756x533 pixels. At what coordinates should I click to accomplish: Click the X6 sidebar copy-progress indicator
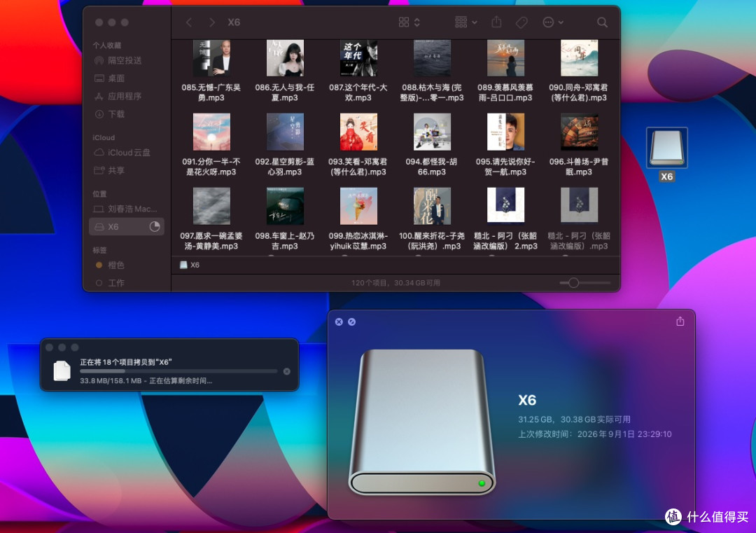pos(154,227)
